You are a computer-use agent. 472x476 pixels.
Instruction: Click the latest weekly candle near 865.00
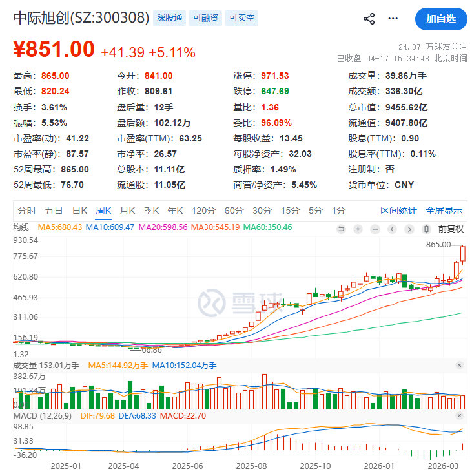(x=463, y=253)
